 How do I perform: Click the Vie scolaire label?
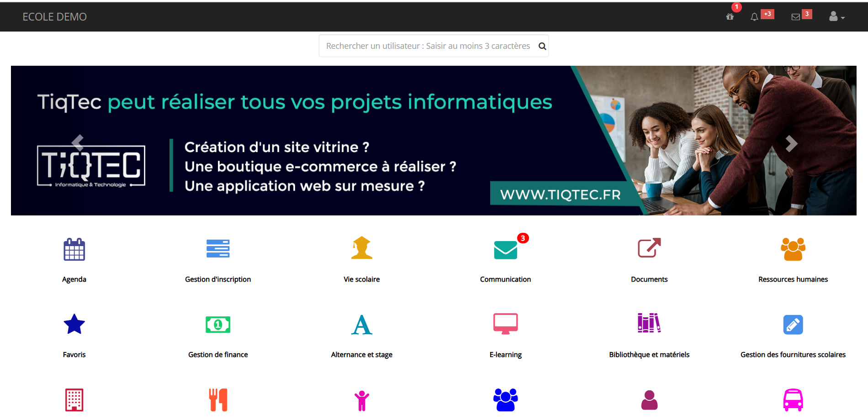361,279
